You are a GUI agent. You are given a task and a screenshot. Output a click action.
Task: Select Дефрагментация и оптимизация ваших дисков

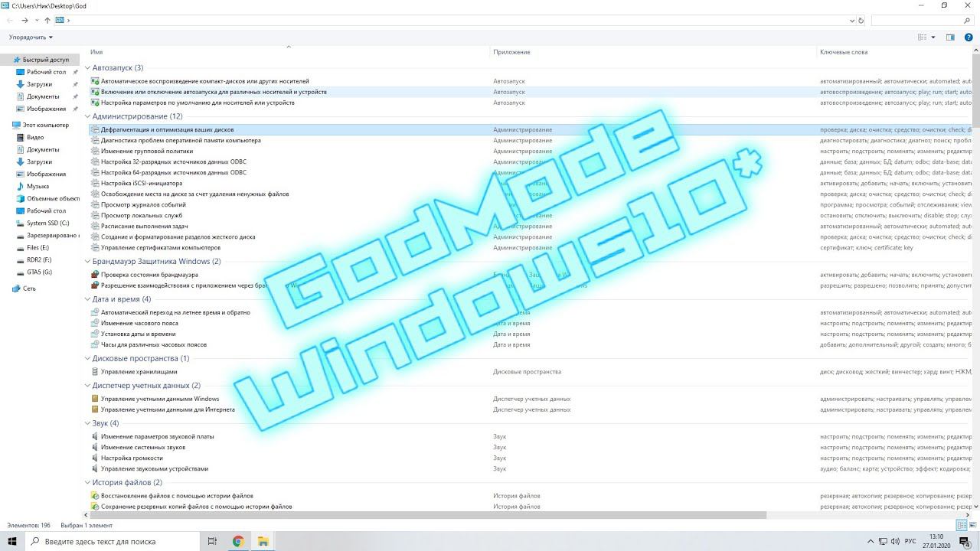167,130
